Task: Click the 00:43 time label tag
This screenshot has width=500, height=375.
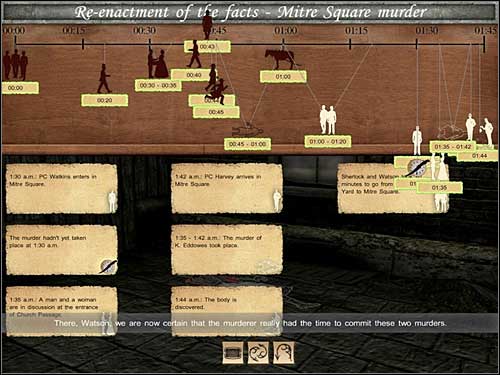Action: (x=207, y=47)
